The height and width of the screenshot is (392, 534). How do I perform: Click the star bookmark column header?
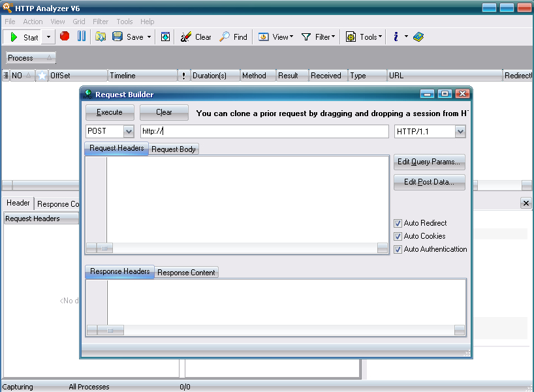click(42, 76)
